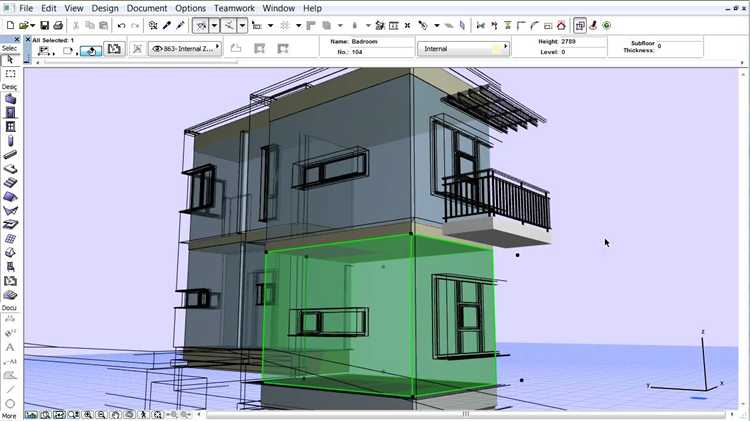Select the Text tool
Image resolution: width=750 pixels, height=421 pixels.
tap(10, 347)
